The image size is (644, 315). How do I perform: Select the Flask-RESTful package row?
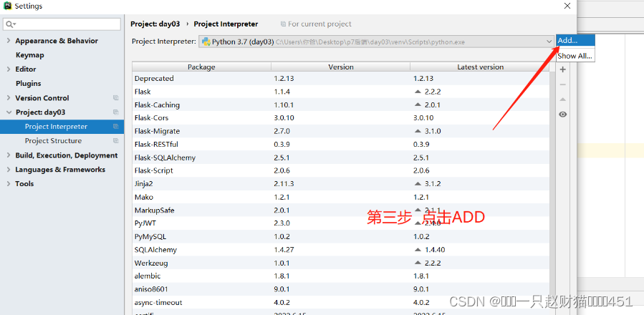(340, 144)
